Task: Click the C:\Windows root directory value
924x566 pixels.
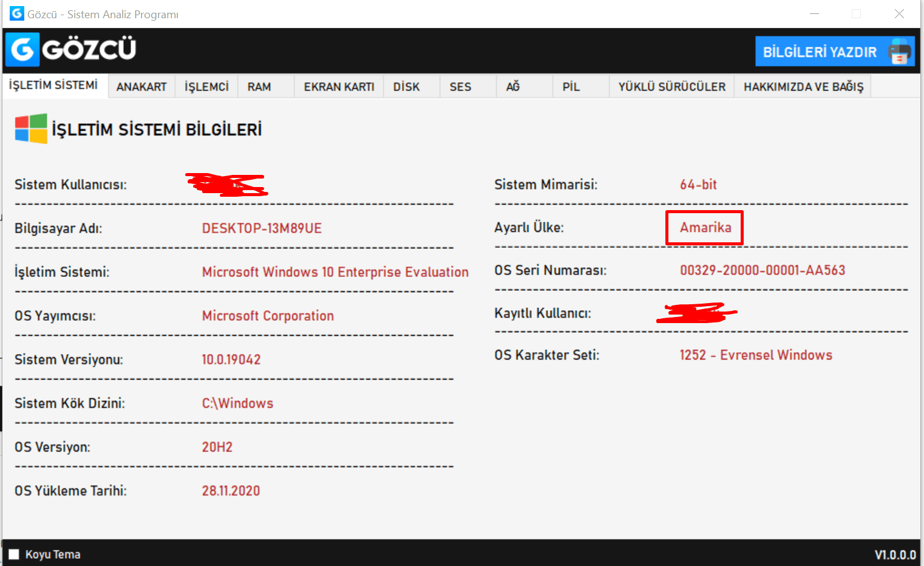Action: click(x=237, y=403)
